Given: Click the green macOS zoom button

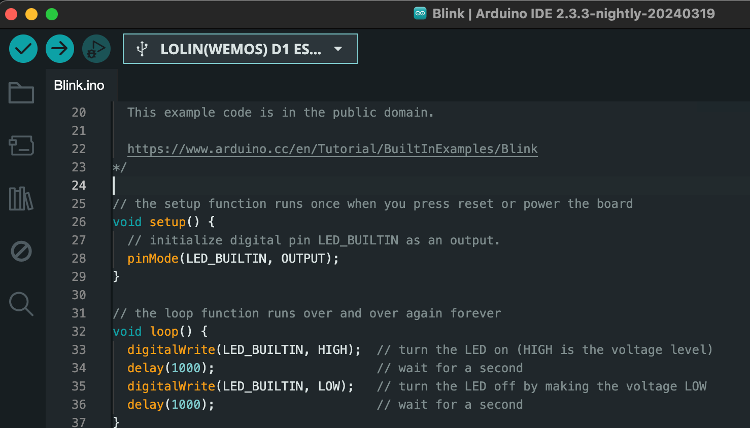Looking at the screenshot, I should [x=52, y=14].
